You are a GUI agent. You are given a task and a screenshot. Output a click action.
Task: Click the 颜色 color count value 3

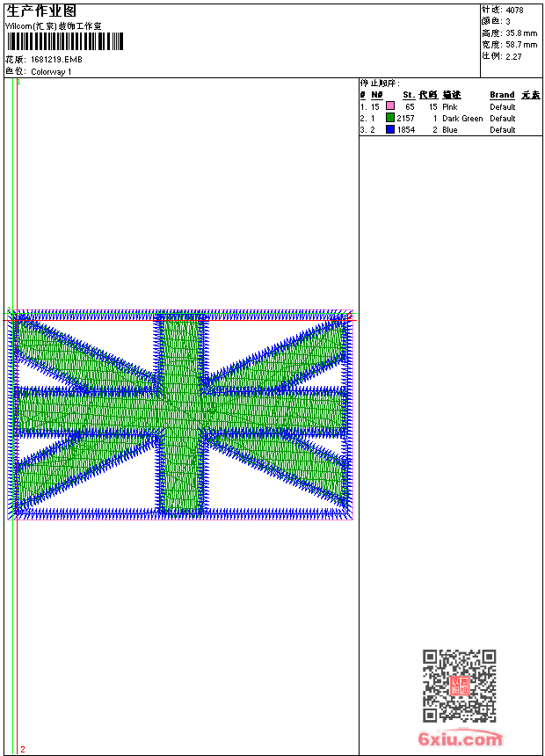click(508, 21)
